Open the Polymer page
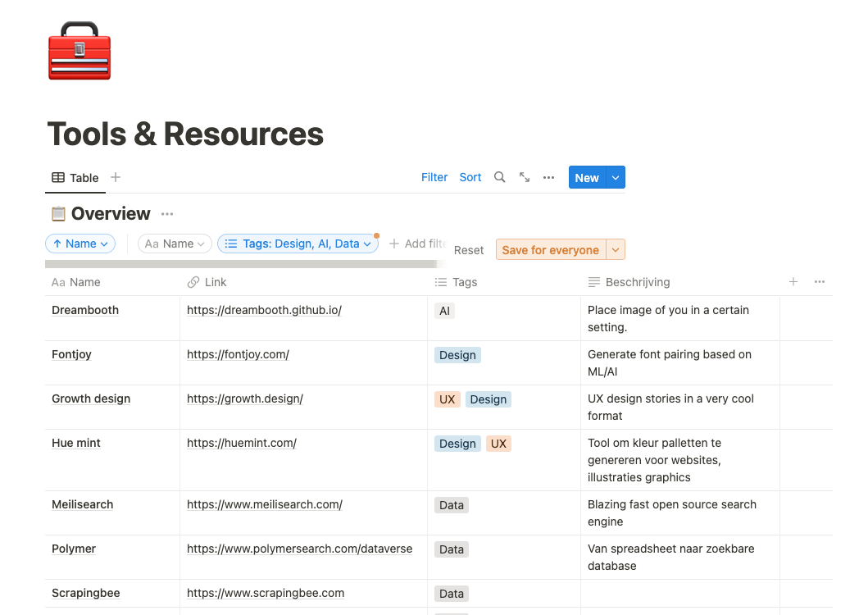Image resolution: width=868 pixels, height=615 pixels. point(74,549)
